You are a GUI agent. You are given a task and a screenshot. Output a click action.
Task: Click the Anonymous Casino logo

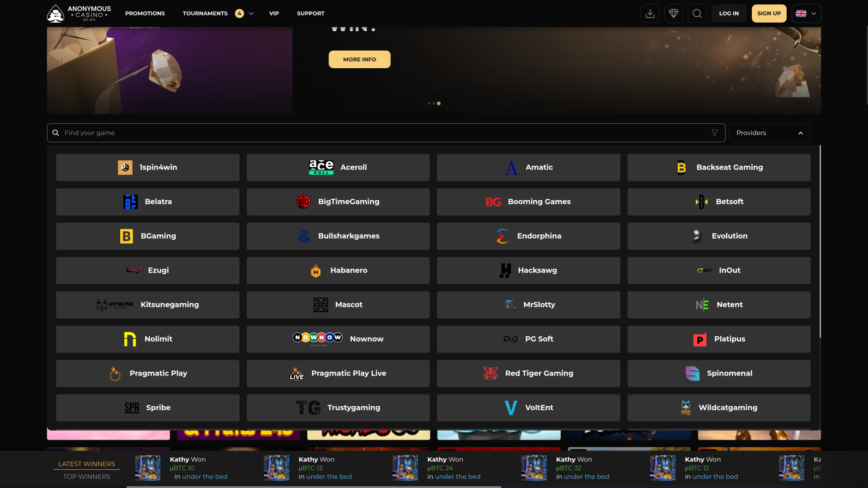tap(79, 14)
